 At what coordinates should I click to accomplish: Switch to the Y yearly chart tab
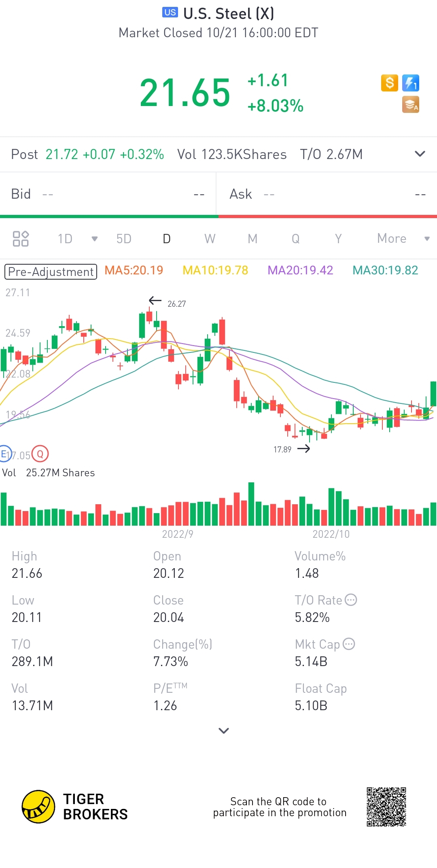pos(338,239)
